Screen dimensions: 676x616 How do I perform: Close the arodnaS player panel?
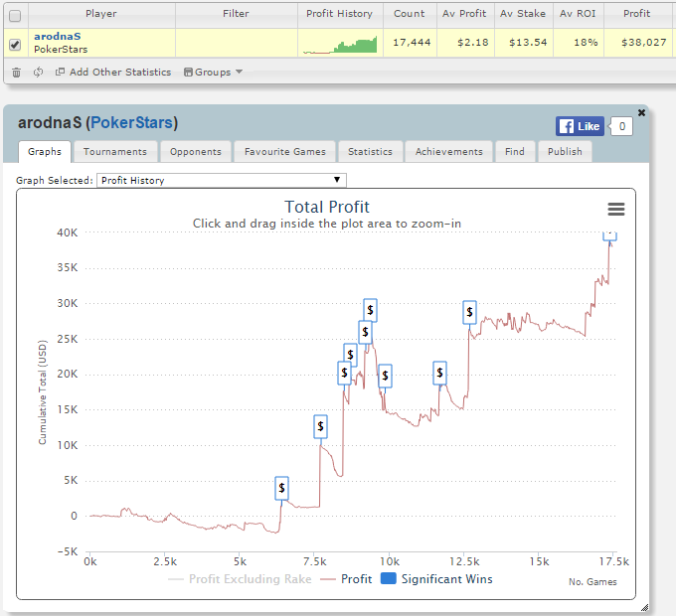click(641, 112)
